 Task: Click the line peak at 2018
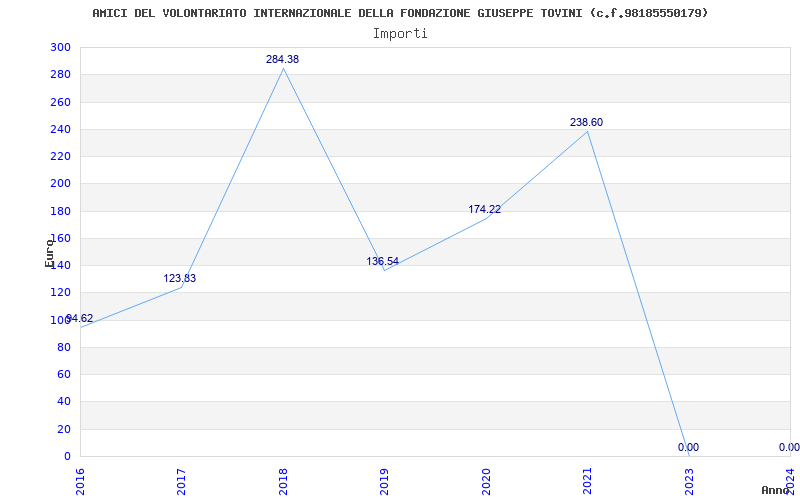coord(283,68)
